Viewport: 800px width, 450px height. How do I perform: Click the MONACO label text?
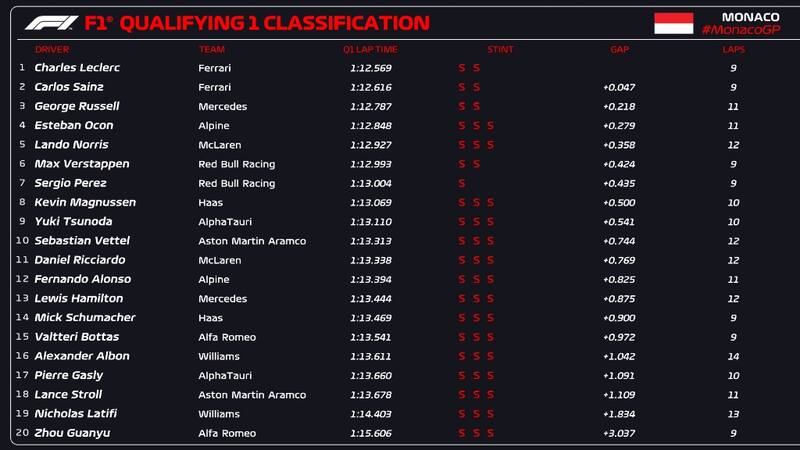(x=750, y=17)
